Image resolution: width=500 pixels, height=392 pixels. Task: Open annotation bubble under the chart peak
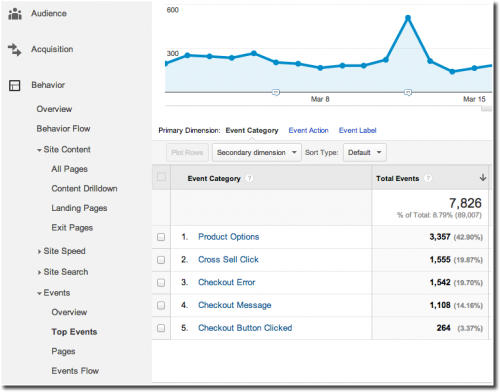pos(408,92)
